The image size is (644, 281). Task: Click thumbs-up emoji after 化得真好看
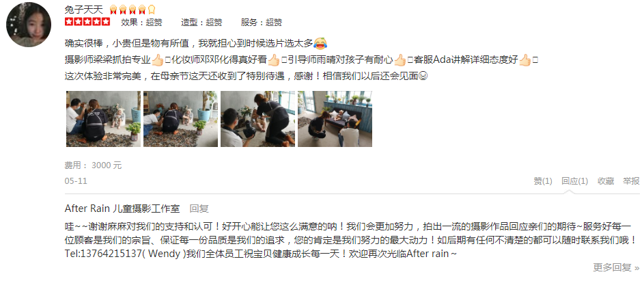[x=274, y=60]
